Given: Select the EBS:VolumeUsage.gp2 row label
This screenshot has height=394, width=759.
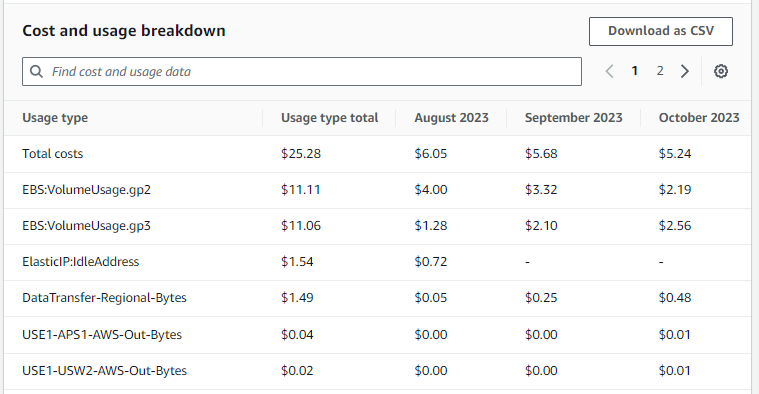Looking at the screenshot, I should pos(87,190).
